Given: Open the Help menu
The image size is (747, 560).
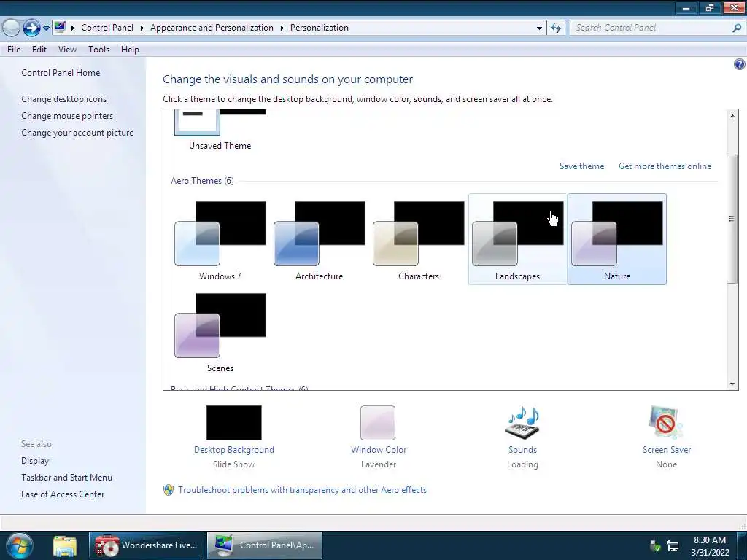Looking at the screenshot, I should coord(130,50).
